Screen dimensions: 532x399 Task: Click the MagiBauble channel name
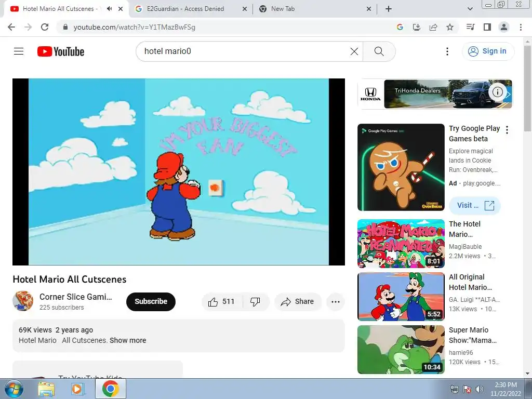click(465, 247)
